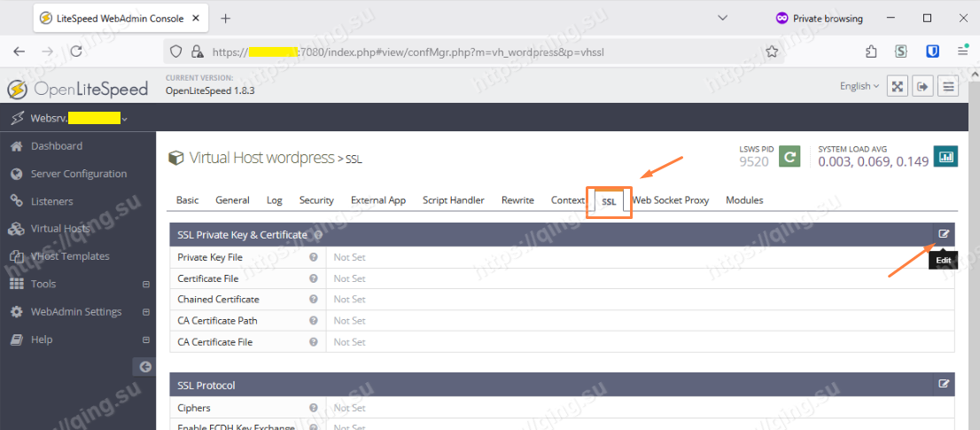Click the Private browsing indicator
This screenshot has height=430, width=980.
tap(819, 19)
